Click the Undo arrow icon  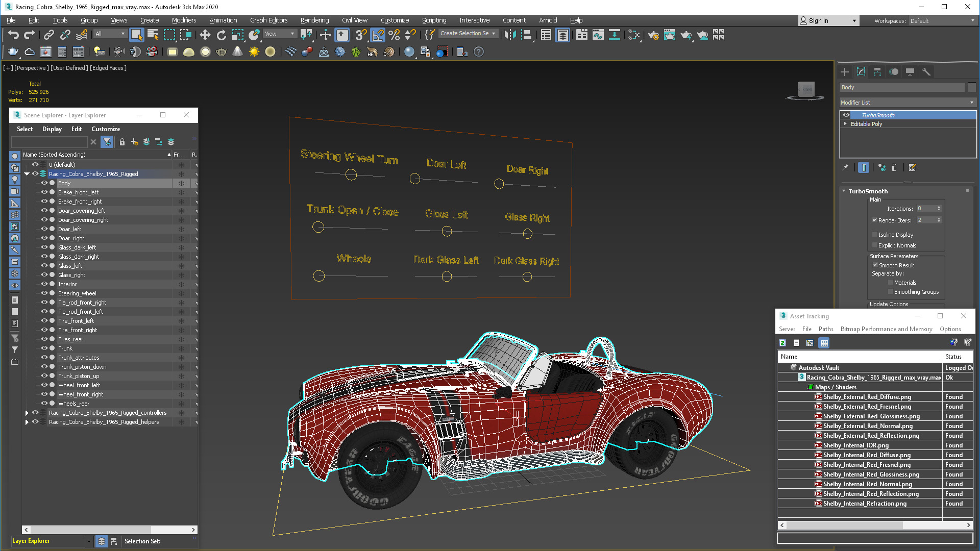(x=13, y=35)
